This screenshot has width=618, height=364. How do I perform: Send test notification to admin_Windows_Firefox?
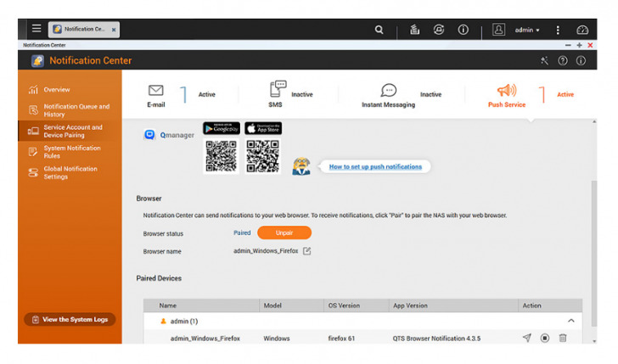tap(526, 338)
